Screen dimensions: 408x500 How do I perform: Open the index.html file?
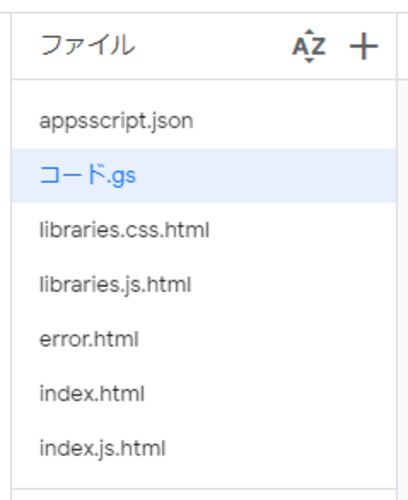tap(92, 394)
